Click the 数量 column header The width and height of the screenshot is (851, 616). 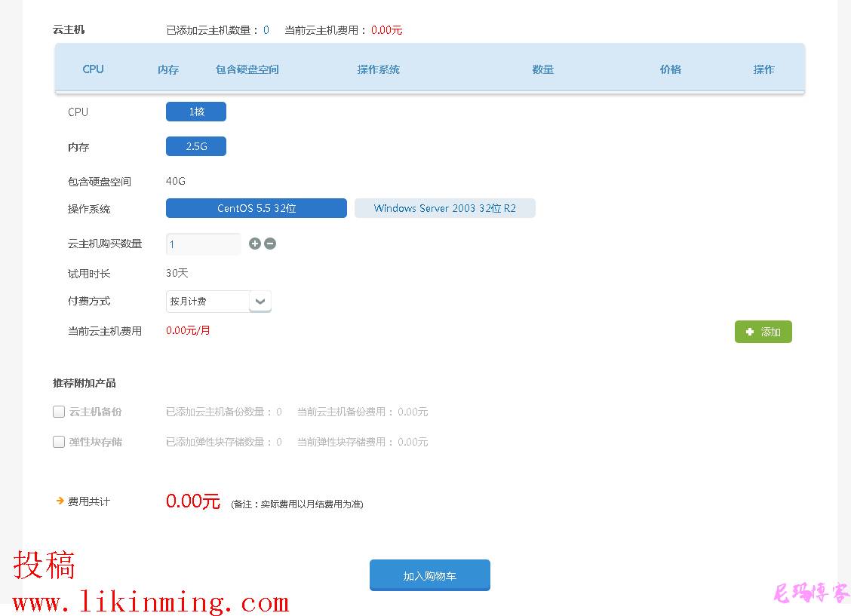click(x=543, y=69)
